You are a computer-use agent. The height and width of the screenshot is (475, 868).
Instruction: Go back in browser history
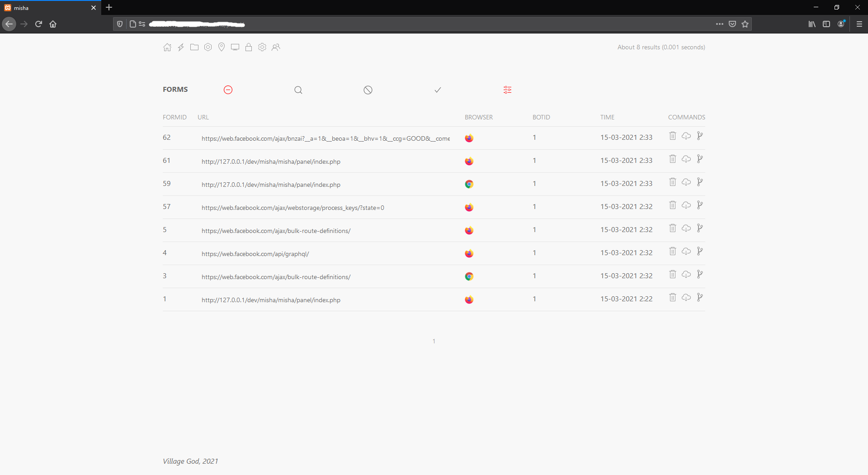(9, 24)
